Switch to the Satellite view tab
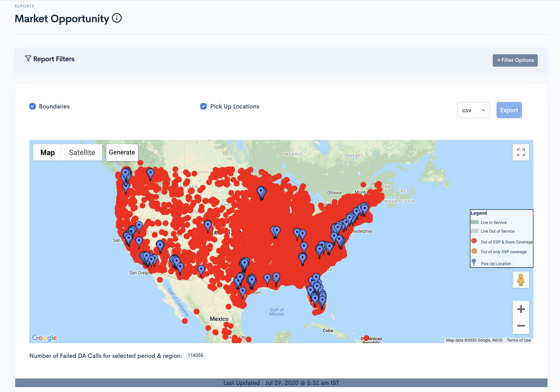 pyautogui.click(x=82, y=152)
